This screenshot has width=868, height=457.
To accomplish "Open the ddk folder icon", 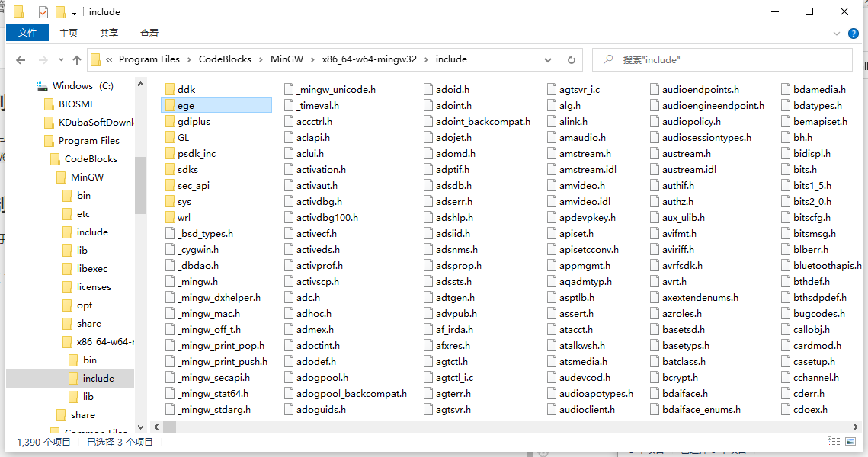I will coord(170,90).
